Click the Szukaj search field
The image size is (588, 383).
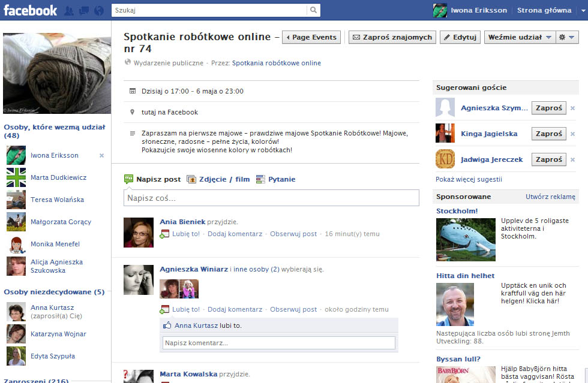click(209, 10)
